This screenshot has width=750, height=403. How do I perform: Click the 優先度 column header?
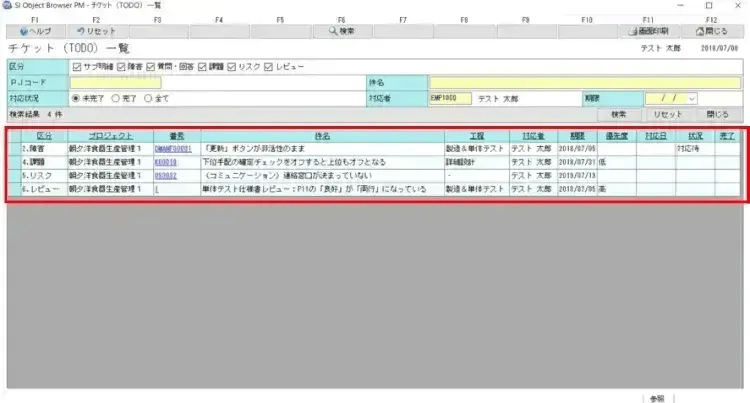pos(614,135)
